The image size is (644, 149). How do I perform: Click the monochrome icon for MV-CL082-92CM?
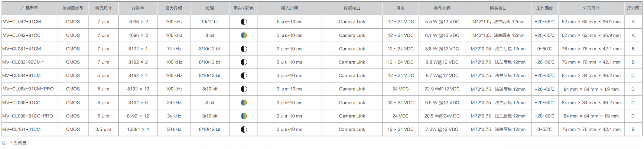coord(244,62)
